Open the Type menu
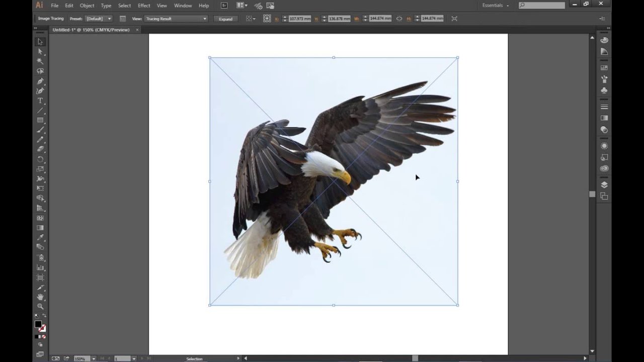Image resolution: width=644 pixels, height=362 pixels. point(106,6)
